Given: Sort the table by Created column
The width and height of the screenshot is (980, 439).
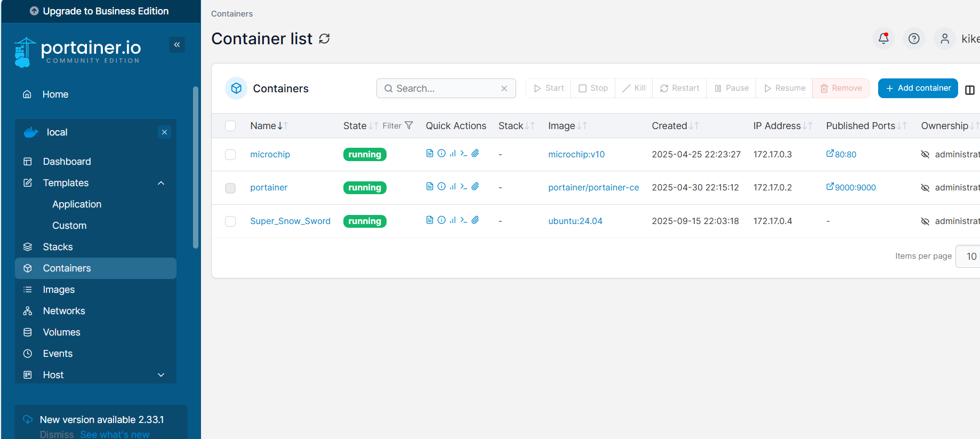Looking at the screenshot, I should [x=675, y=126].
